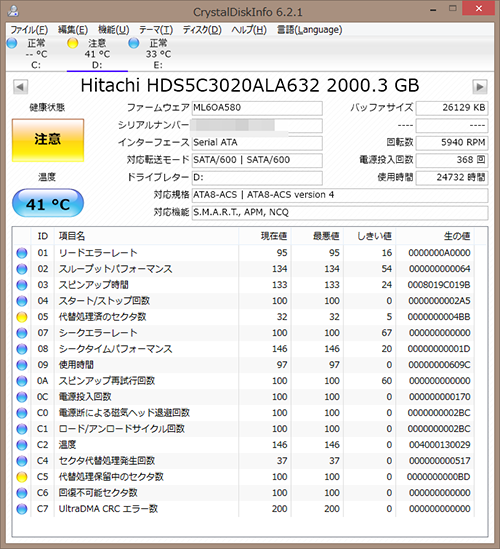The image size is (500, 549).
Task: Click the drive letter field D:
Action: (x=257, y=178)
